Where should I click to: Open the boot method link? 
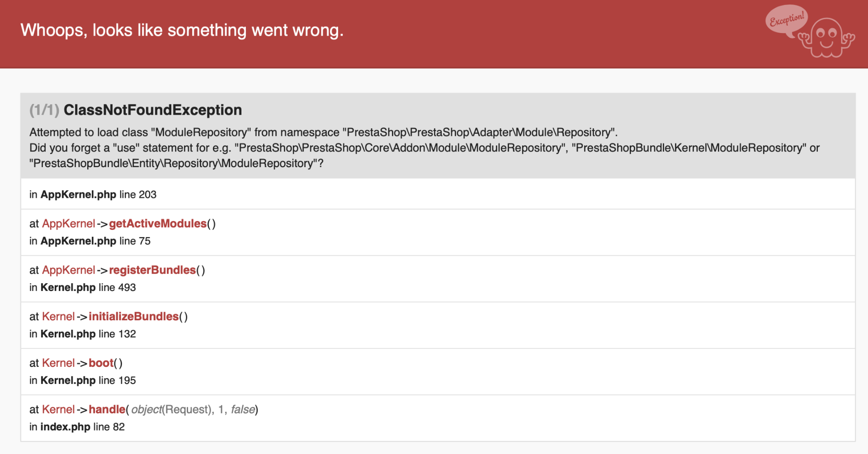pyautogui.click(x=101, y=363)
